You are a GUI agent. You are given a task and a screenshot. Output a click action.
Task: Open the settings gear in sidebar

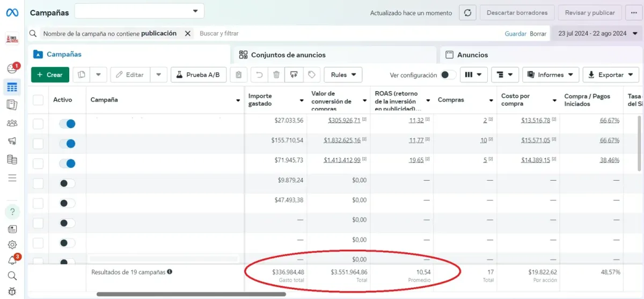12,245
